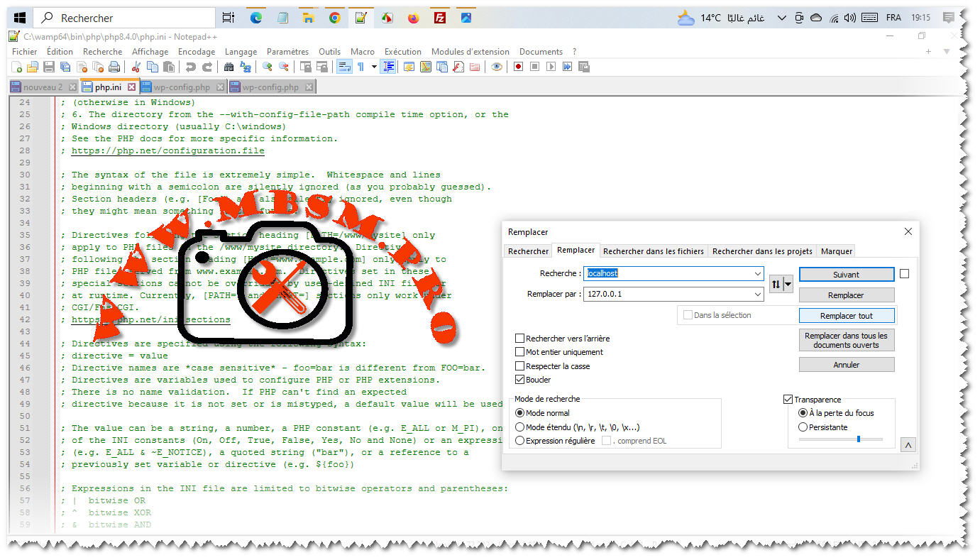The width and height of the screenshot is (980, 560).
Task: Enable Rechercher vers l'arrière checkbox
Action: coord(520,339)
